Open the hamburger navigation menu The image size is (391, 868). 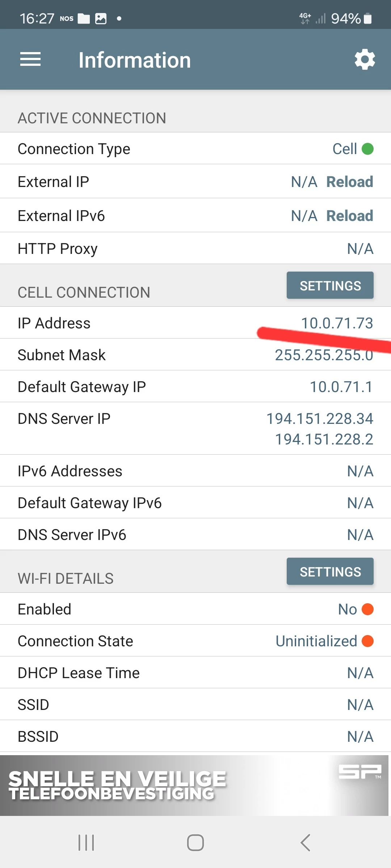(x=30, y=59)
